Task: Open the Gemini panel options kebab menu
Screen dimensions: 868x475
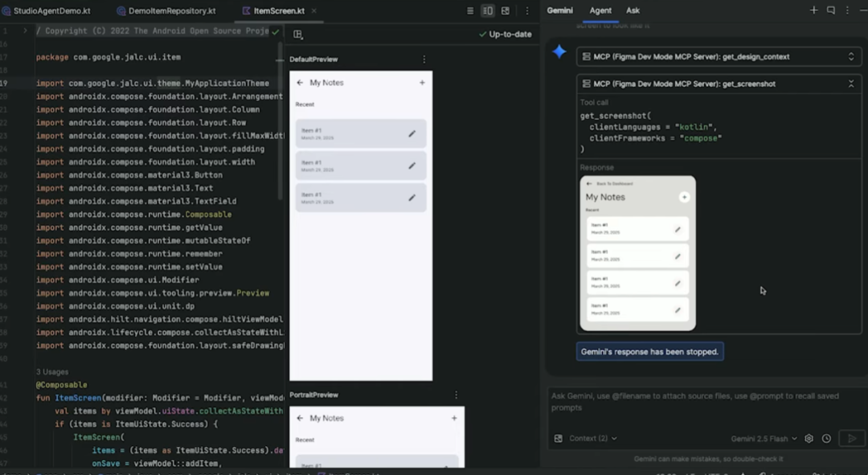Action: pos(848,10)
